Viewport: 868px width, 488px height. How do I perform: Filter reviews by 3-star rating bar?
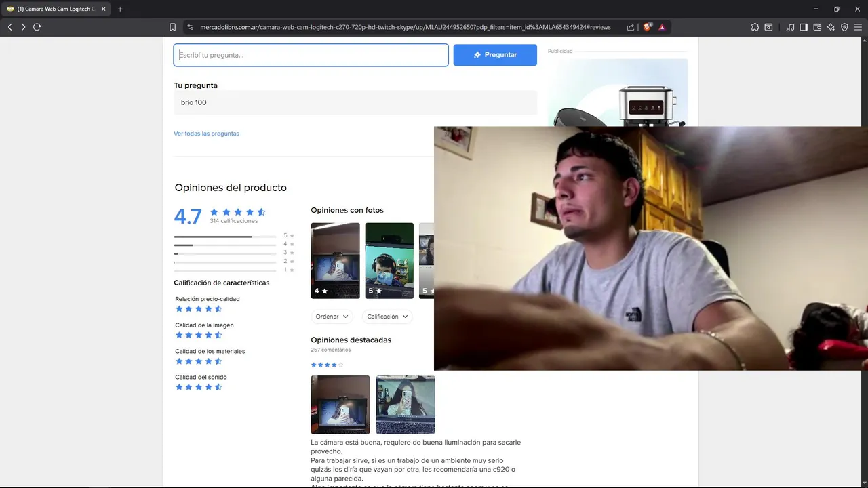234,253
